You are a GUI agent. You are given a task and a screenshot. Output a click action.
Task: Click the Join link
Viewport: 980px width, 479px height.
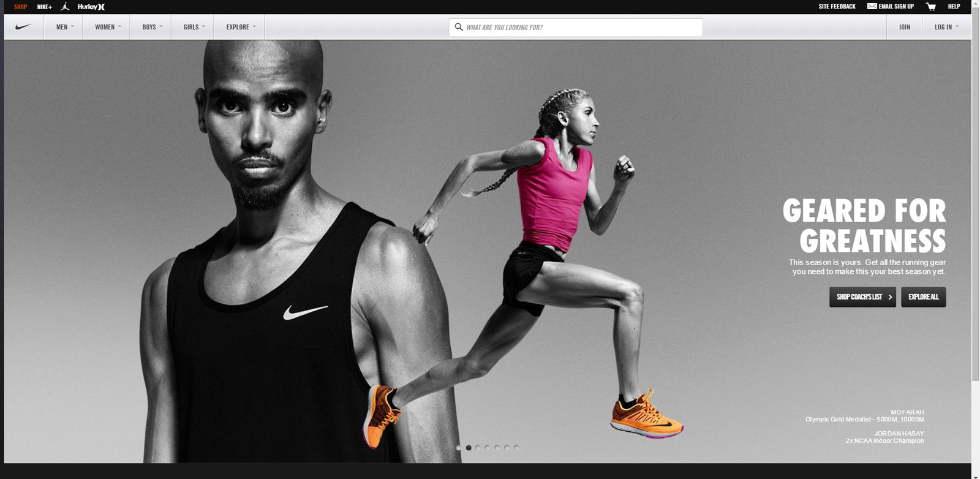coord(905,27)
